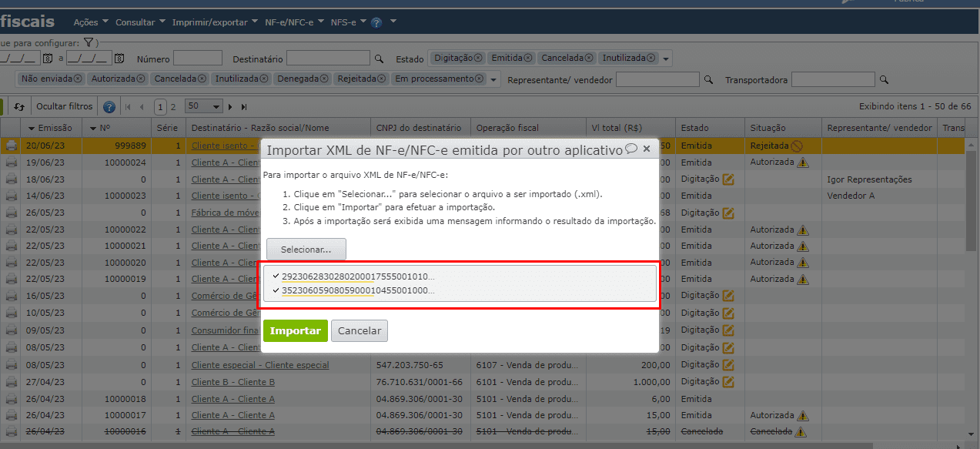The height and width of the screenshot is (449, 980).
Task: Click the Representante/vendedor search magnifier icon
Action: 708,79
